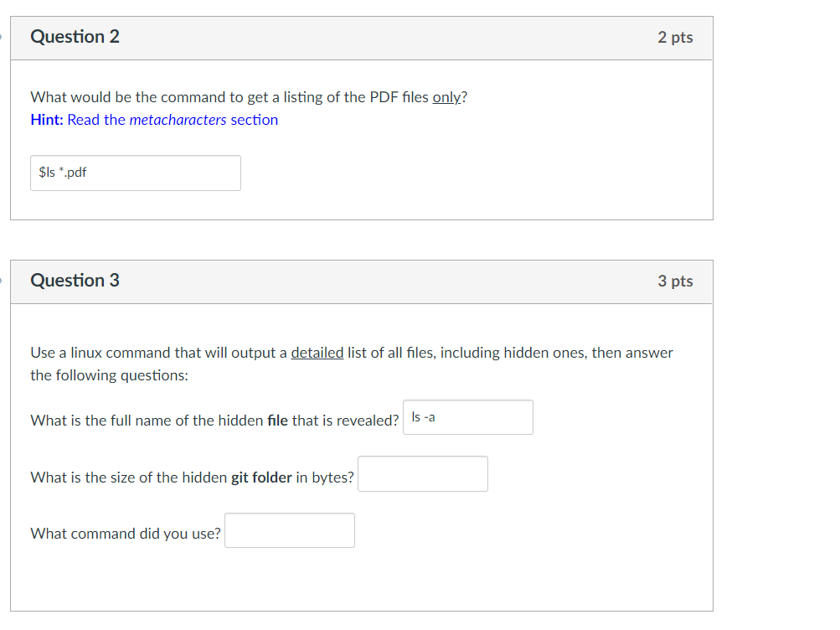
Task: Select the answer box containing "$ls *.pdf"
Action: click(x=135, y=173)
